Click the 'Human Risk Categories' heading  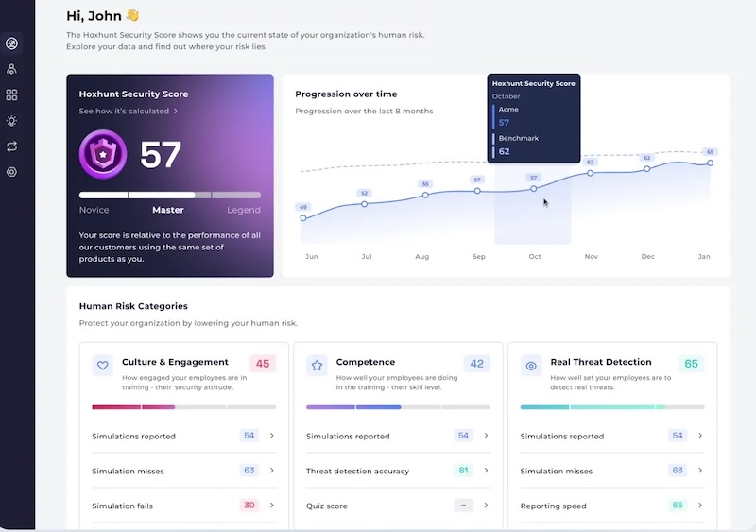click(x=133, y=306)
